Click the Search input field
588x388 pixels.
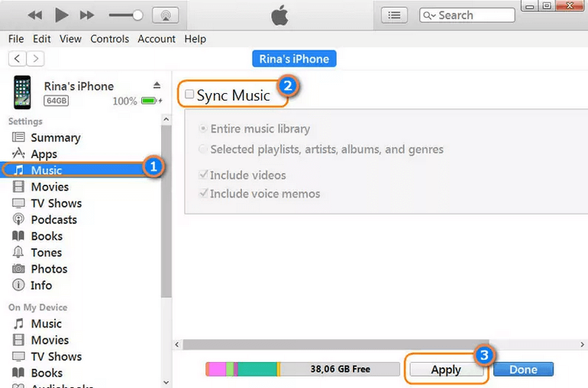point(467,15)
